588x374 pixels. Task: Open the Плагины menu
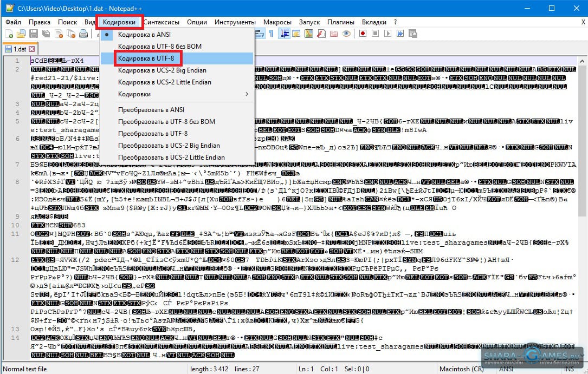(340, 22)
